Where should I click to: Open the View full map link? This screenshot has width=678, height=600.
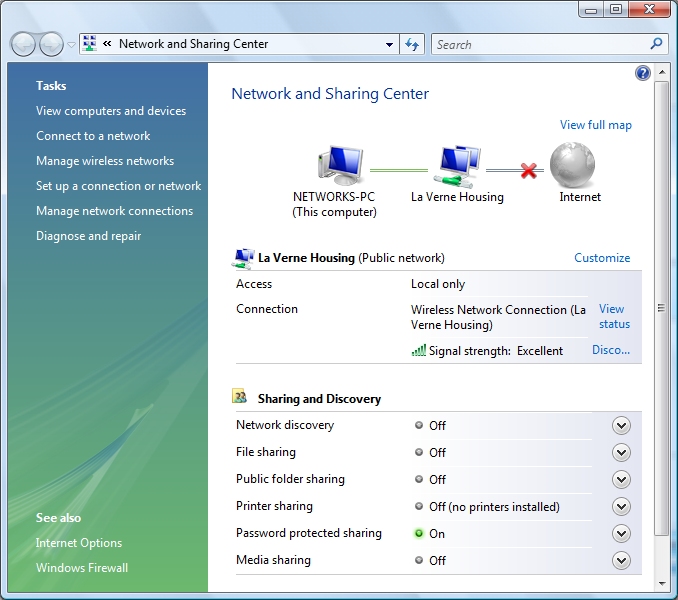coord(595,125)
